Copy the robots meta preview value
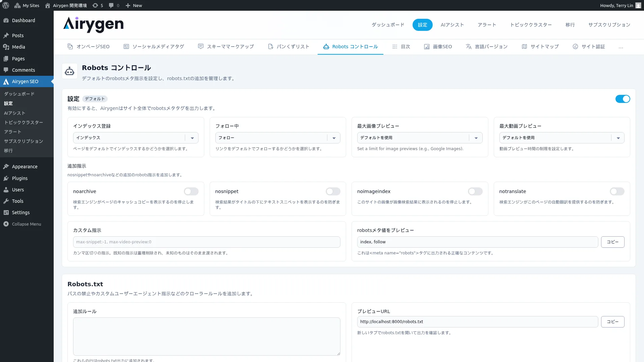The height and width of the screenshot is (362, 644). coord(612,242)
